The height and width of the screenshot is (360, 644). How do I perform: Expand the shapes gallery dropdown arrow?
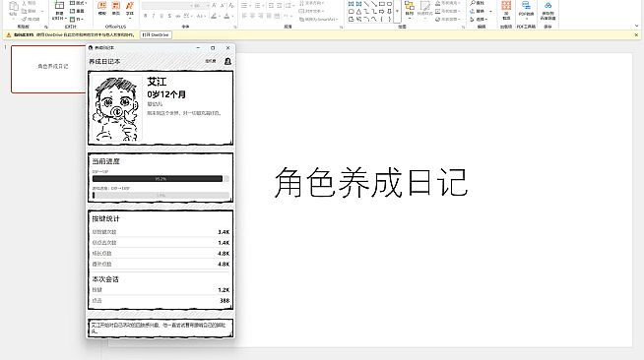click(x=397, y=12)
